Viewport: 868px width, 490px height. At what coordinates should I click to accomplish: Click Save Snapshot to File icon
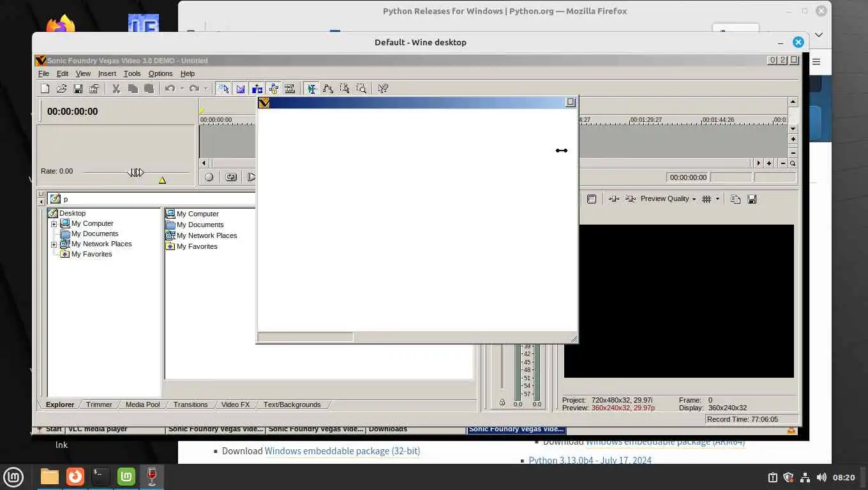coord(752,199)
